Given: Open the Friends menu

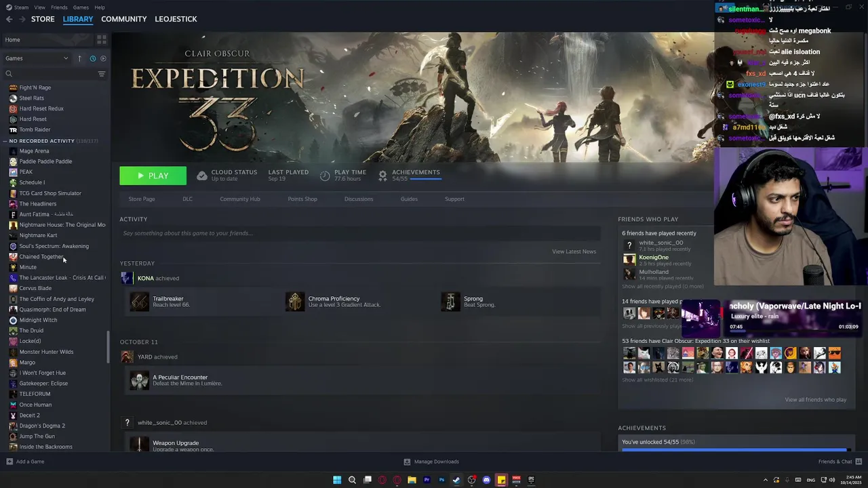Looking at the screenshot, I should (x=59, y=7).
